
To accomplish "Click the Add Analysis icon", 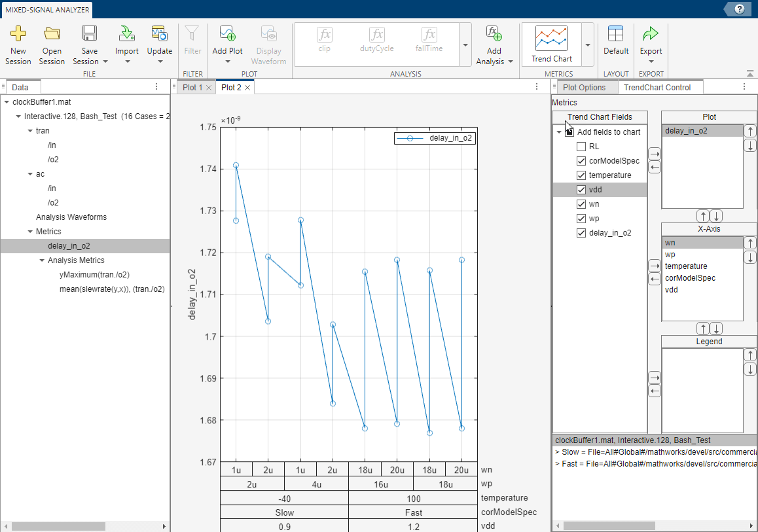I will (x=494, y=34).
